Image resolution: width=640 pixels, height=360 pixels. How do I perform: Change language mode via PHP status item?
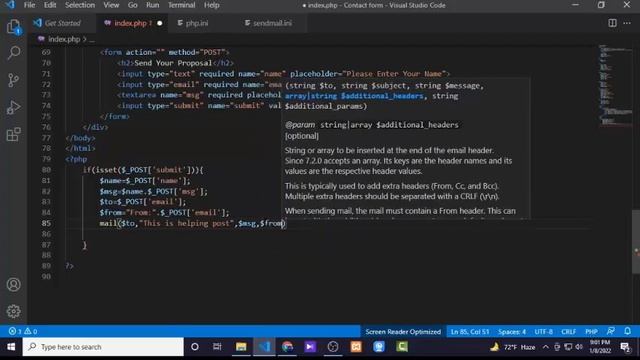(591, 331)
